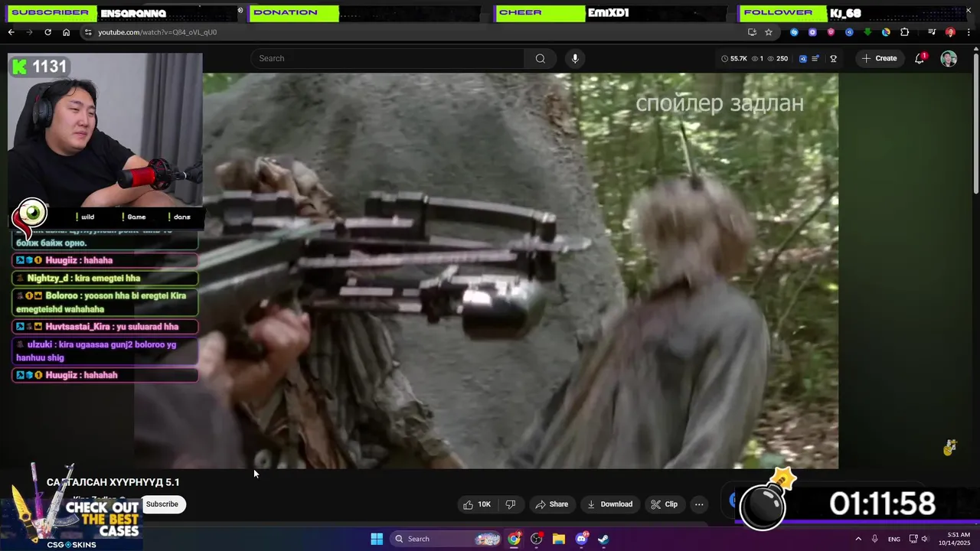Screen dimensions: 980x551
Task: Open the pink shield extension icon
Action: click(x=831, y=32)
